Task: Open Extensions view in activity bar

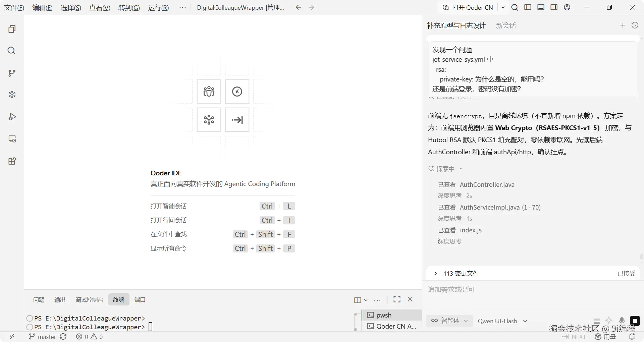Action: [12, 161]
